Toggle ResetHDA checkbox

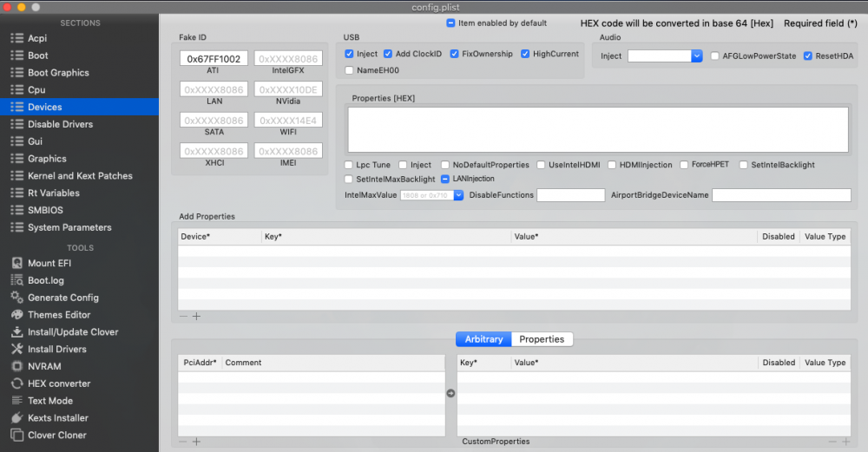coord(807,56)
